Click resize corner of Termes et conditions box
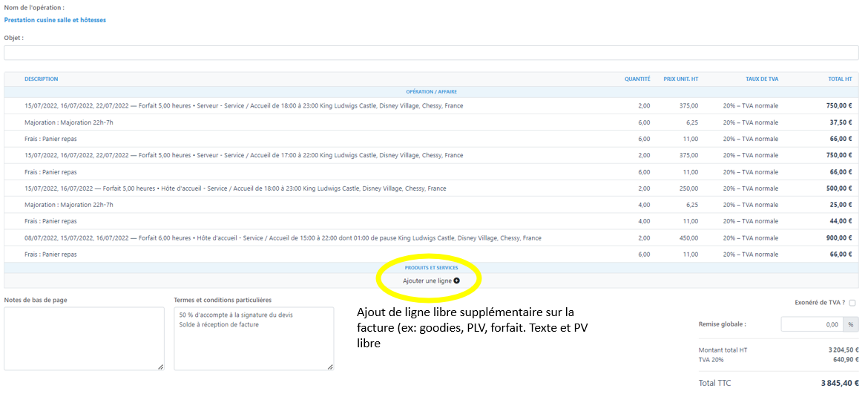The image size is (868, 397). 330,367
